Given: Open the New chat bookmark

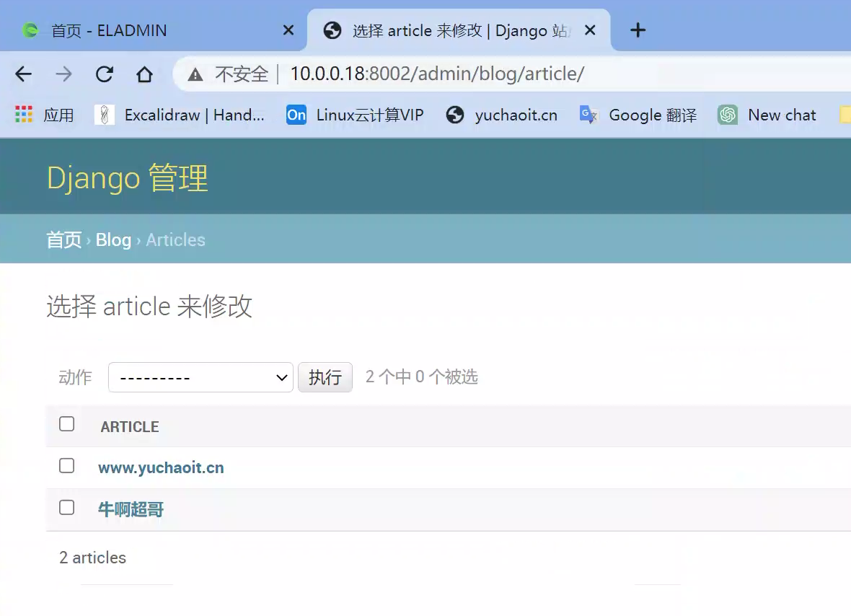Looking at the screenshot, I should [767, 115].
